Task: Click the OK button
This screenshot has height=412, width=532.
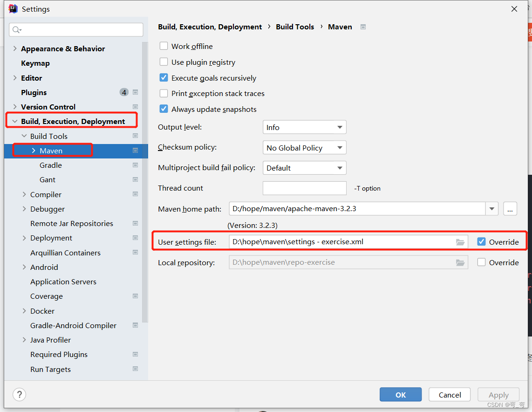Action: click(401, 394)
